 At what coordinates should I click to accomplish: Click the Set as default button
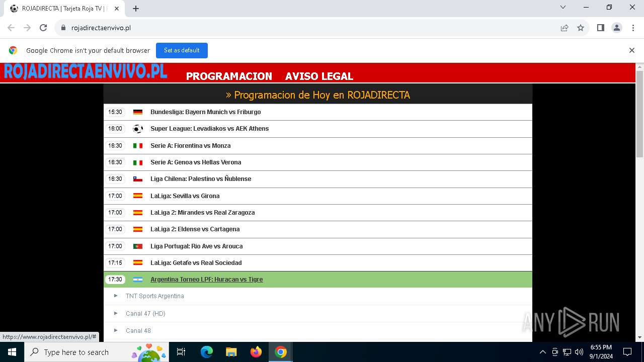pyautogui.click(x=182, y=50)
